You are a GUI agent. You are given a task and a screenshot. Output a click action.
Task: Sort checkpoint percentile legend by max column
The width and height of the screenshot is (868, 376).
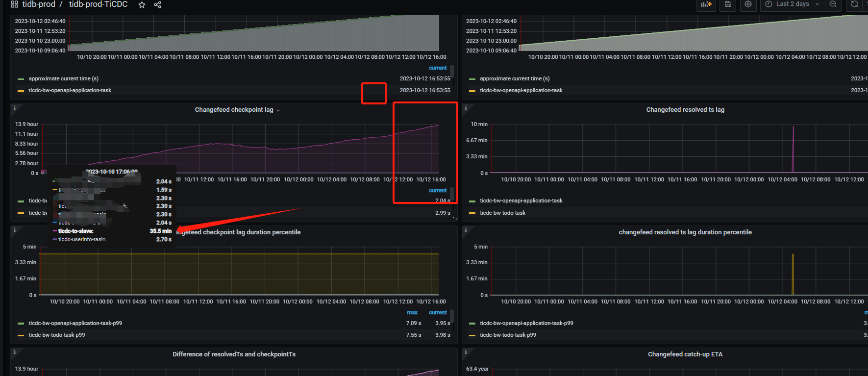pos(412,312)
